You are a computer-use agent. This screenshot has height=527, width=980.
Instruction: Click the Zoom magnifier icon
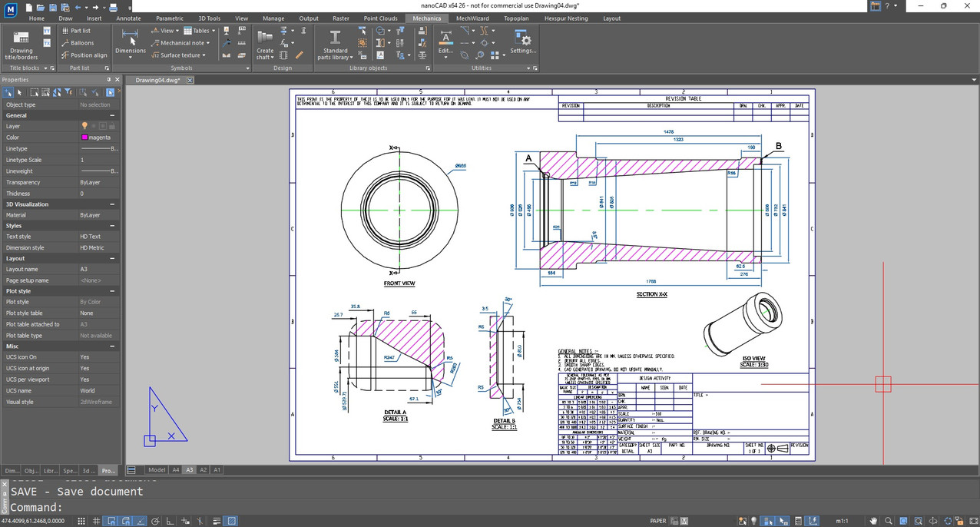point(889,521)
